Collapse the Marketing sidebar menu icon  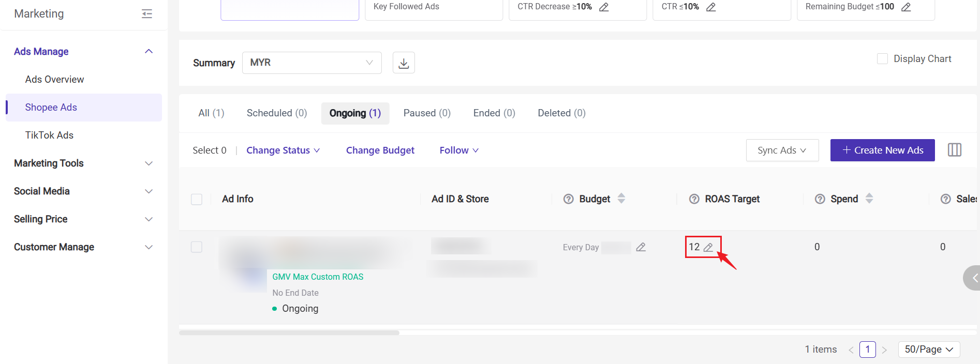tap(147, 14)
